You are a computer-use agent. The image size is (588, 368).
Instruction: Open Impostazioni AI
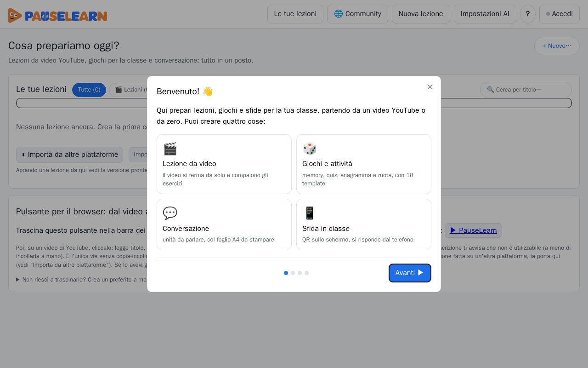pos(485,14)
